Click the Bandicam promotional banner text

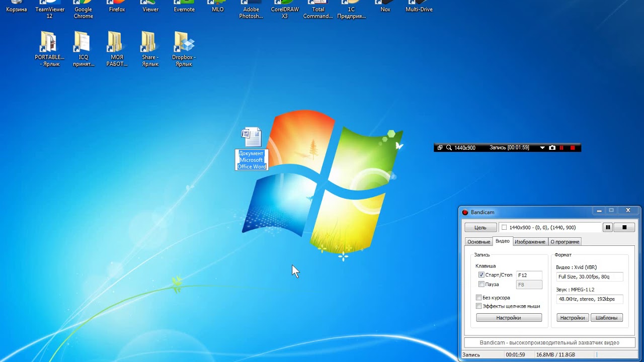tap(549, 343)
